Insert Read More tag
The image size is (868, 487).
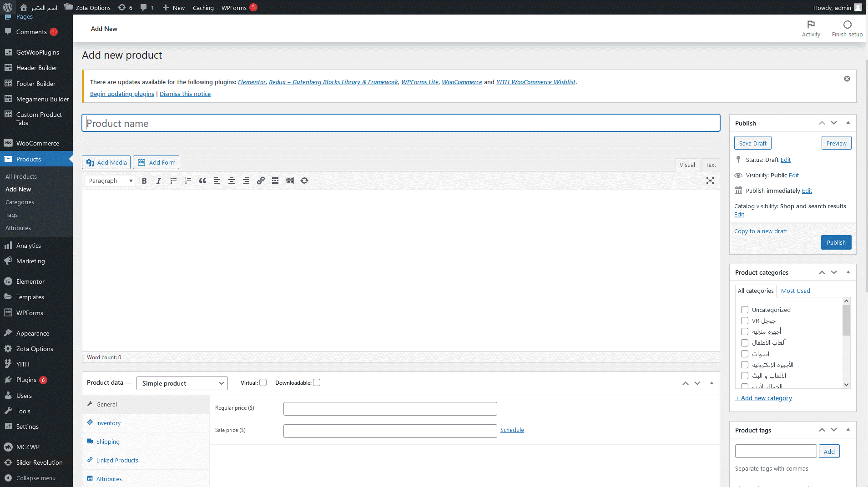pyautogui.click(x=275, y=181)
